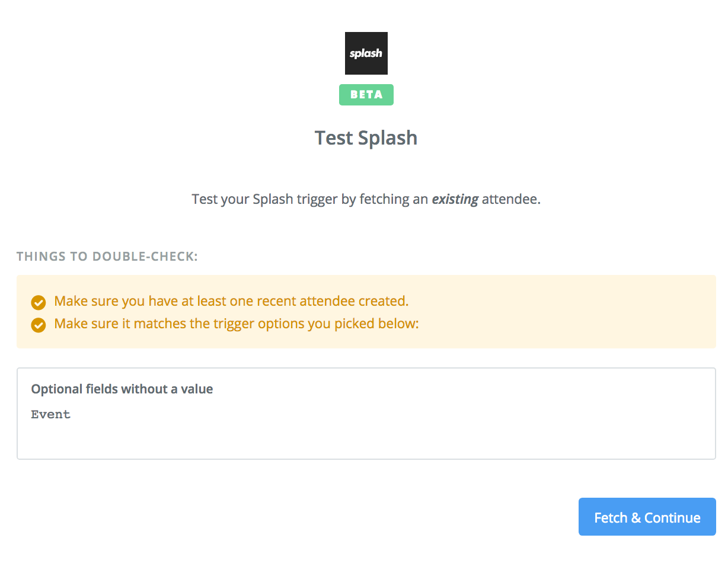Image resolution: width=728 pixels, height=570 pixels.
Task: Click the checkmark icon beside recent attendee reminder
Action: pos(39,303)
